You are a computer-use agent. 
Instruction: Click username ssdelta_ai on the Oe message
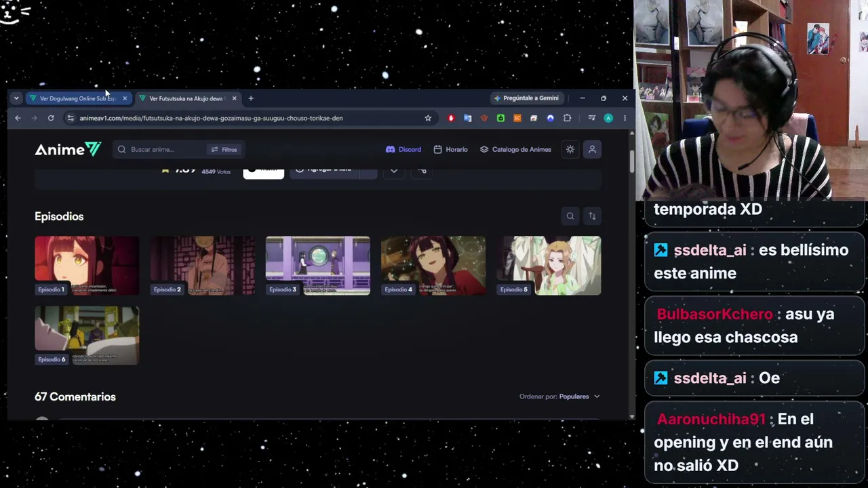[710, 378]
